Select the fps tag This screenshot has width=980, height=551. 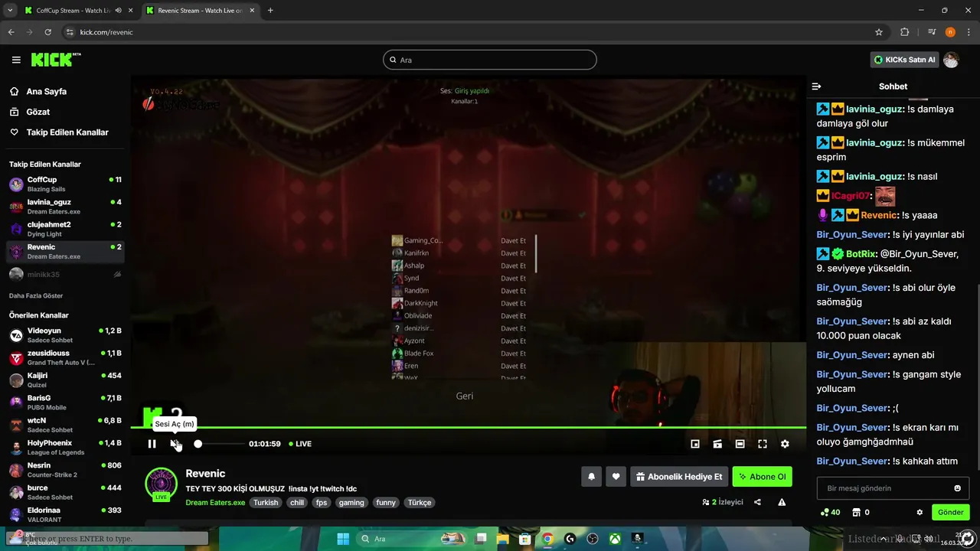(322, 503)
